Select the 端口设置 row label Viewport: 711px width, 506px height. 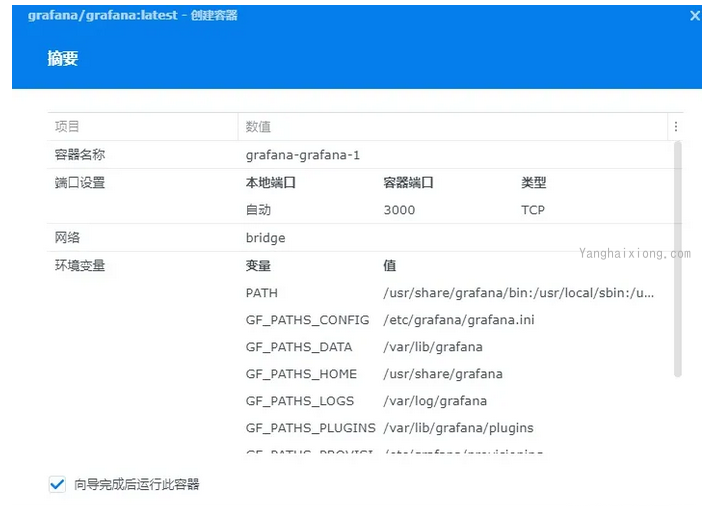(80, 183)
